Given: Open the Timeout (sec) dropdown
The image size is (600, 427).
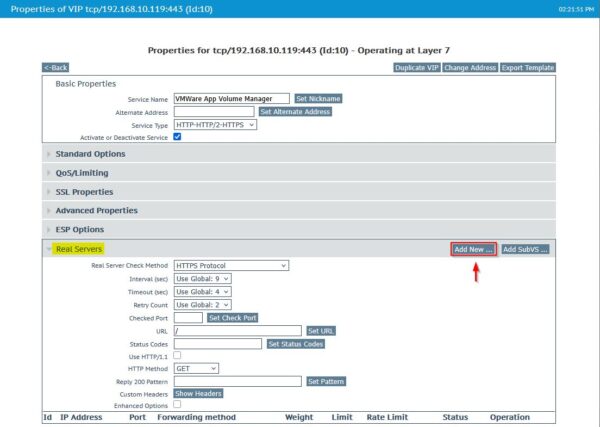Looking at the screenshot, I should click(202, 292).
